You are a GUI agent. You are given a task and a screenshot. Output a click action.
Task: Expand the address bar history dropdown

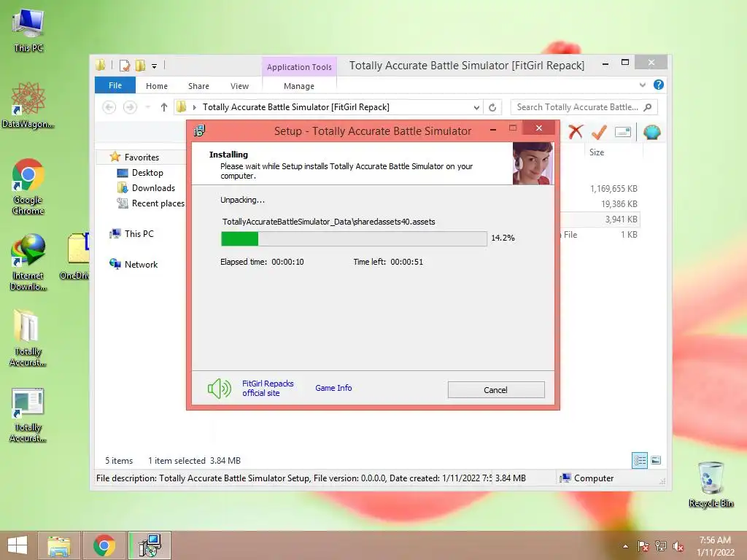pos(476,108)
